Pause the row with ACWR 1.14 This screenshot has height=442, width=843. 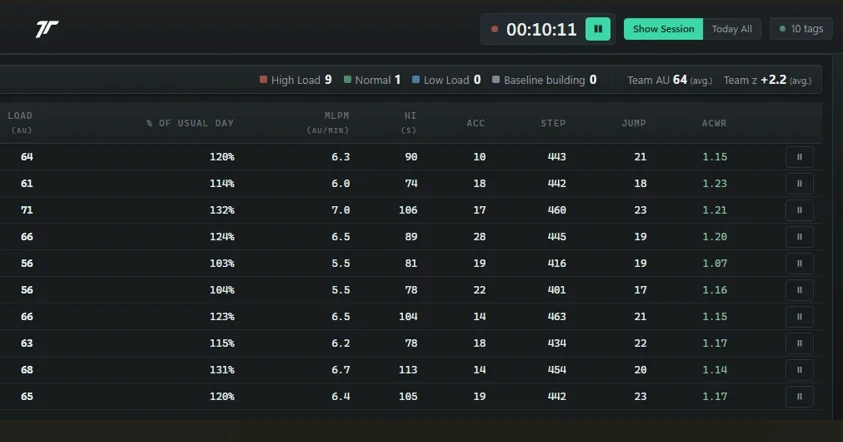click(799, 370)
